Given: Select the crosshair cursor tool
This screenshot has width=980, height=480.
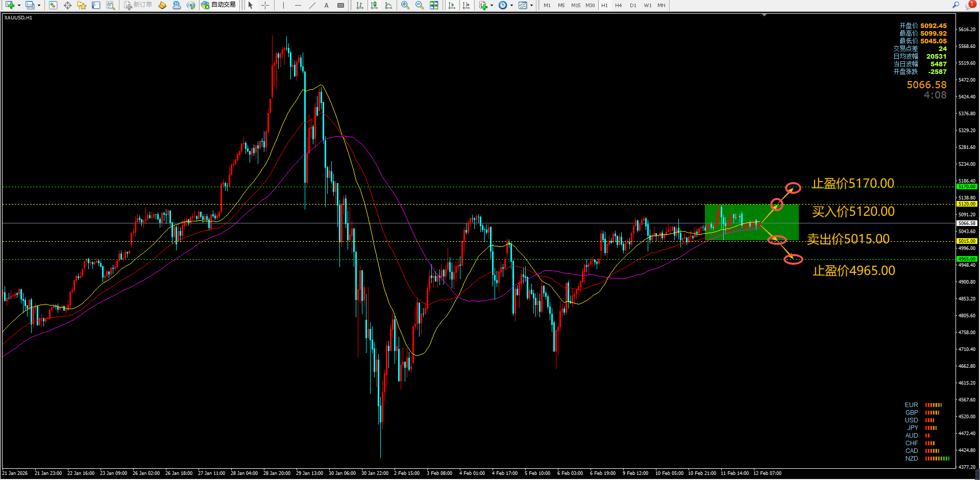Looking at the screenshot, I should coord(265,6).
